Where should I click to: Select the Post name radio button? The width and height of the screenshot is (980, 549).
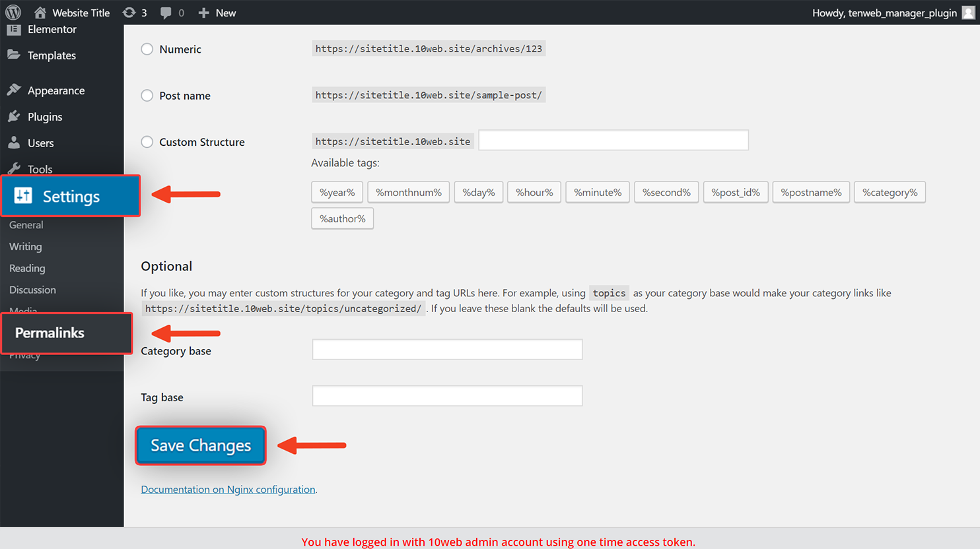[x=147, y=95]
